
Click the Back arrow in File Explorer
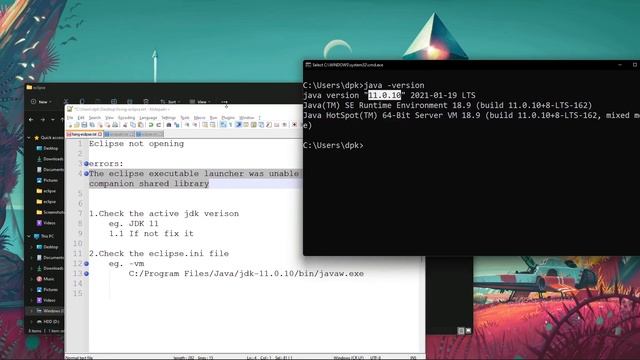pyautogui.click(x=31, y=120)
